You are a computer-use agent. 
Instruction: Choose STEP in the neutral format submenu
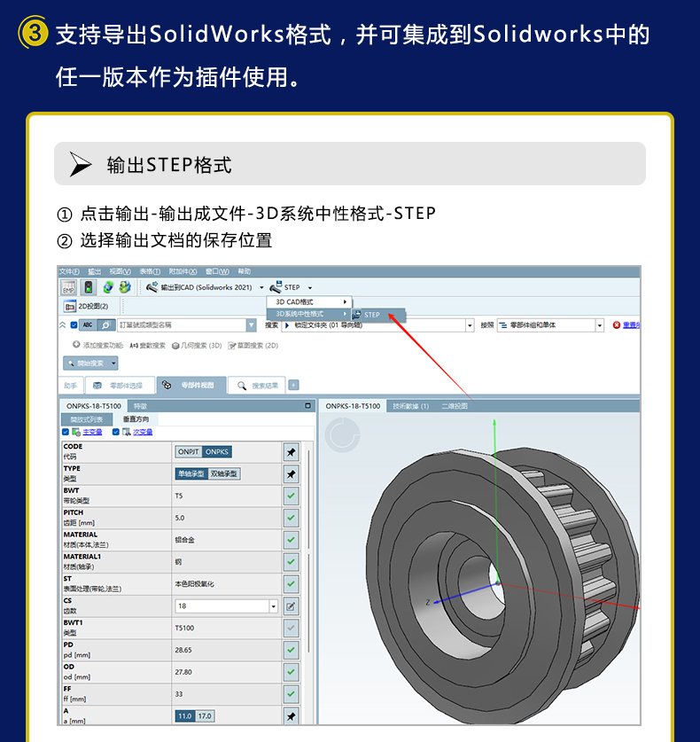(371, 315)
